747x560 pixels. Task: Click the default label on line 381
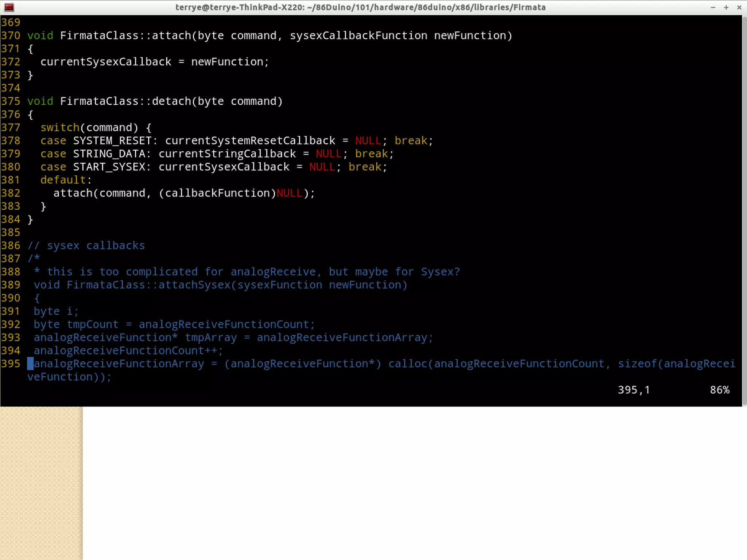tap(63, 180)
